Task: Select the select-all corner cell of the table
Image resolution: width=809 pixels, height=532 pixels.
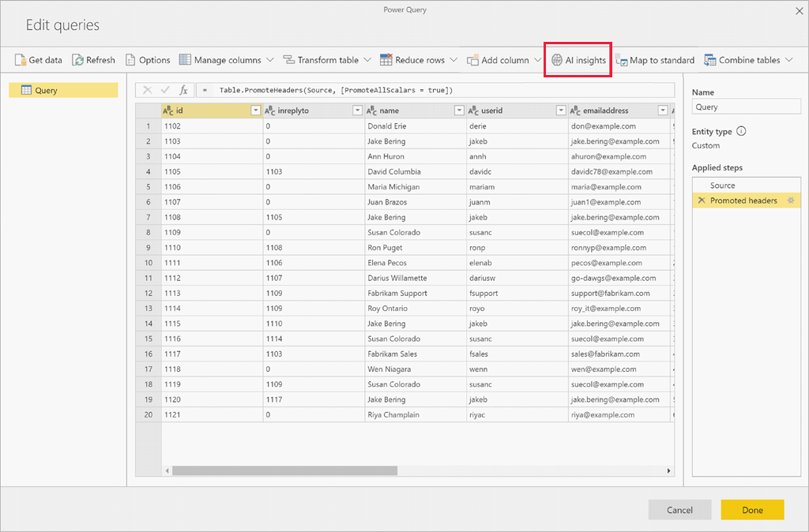Action: tap(149, 111)
